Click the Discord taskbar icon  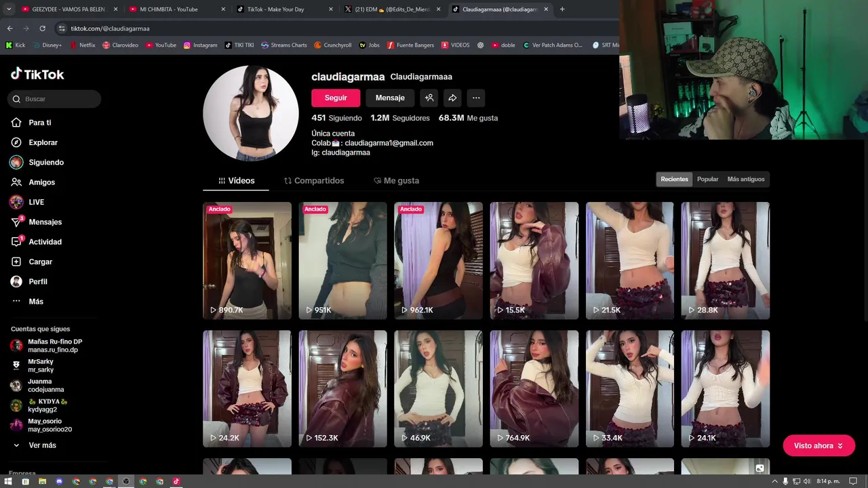point(59,481)
